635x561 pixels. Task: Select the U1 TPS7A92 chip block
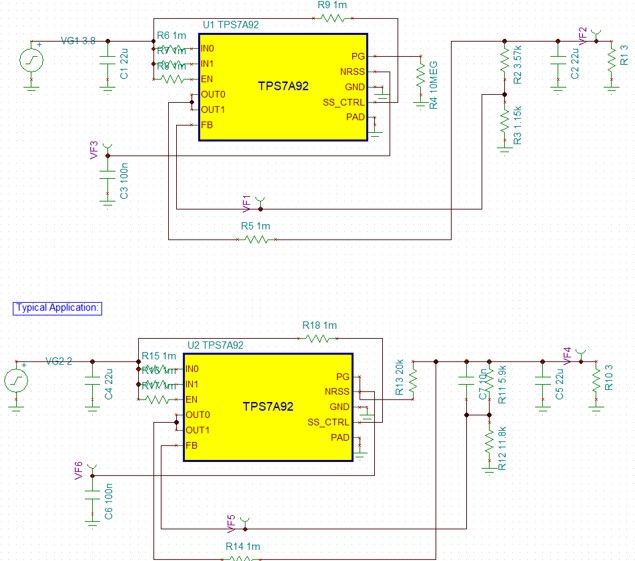click(x=283, y=87)
